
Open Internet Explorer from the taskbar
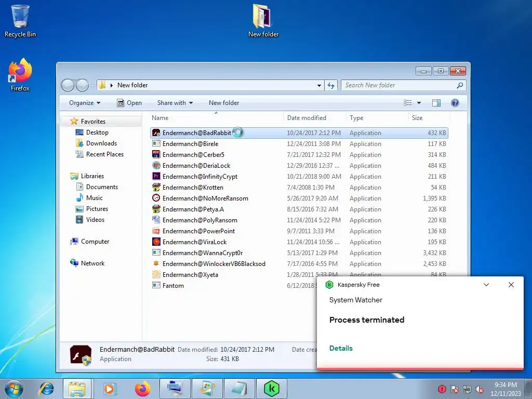(46, 389)
